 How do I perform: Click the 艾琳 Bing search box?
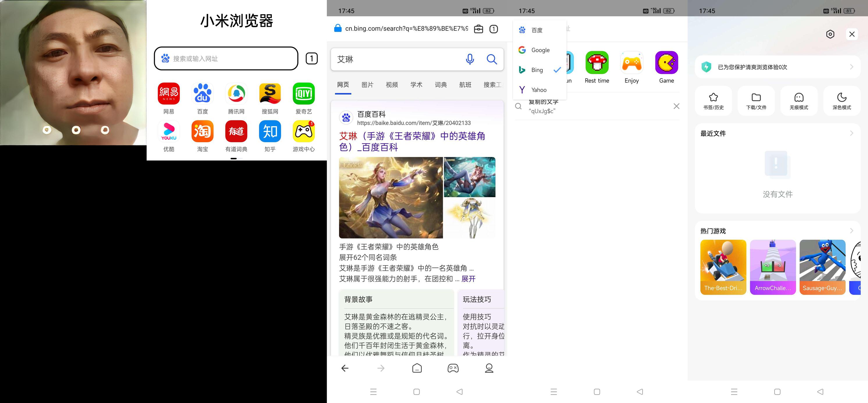coord(417,59)
